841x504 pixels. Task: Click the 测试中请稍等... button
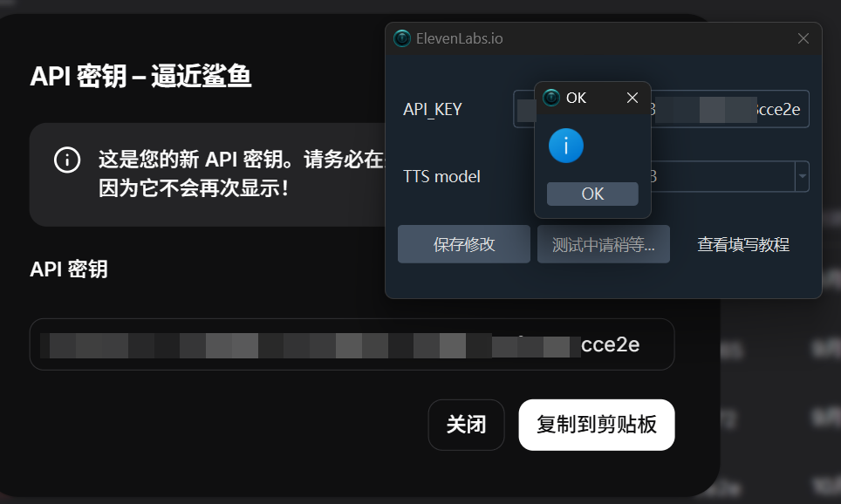tap(604, 244)
